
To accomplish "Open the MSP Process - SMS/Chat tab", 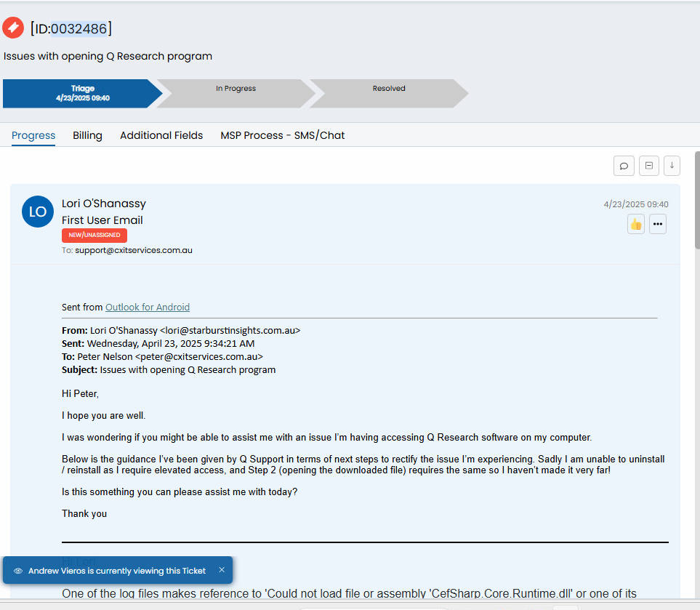I will click(283, 135).
